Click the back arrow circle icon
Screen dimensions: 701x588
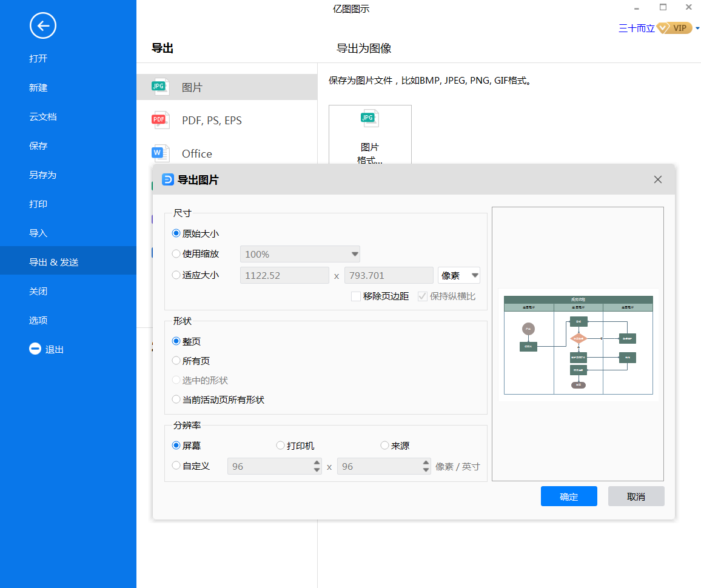(43, 26)
